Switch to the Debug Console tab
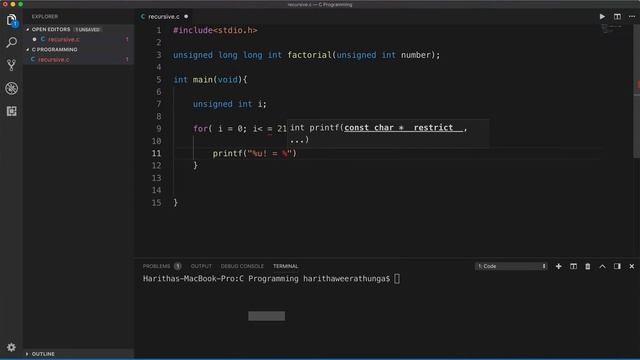The image size is (640, 360). click(242, 266)
